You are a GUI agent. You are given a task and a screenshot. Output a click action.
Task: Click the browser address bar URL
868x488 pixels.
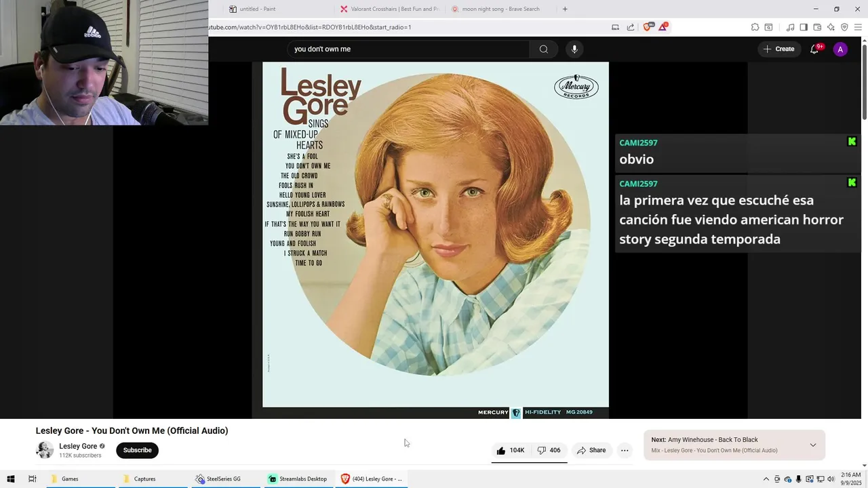[310, 27]
